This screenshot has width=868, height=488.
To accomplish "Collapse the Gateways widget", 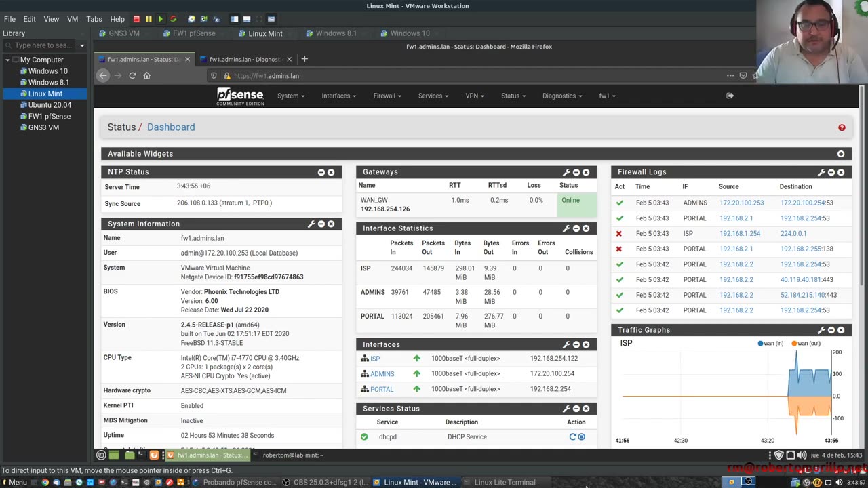I will pyautogui.click(x=576, y=172).
